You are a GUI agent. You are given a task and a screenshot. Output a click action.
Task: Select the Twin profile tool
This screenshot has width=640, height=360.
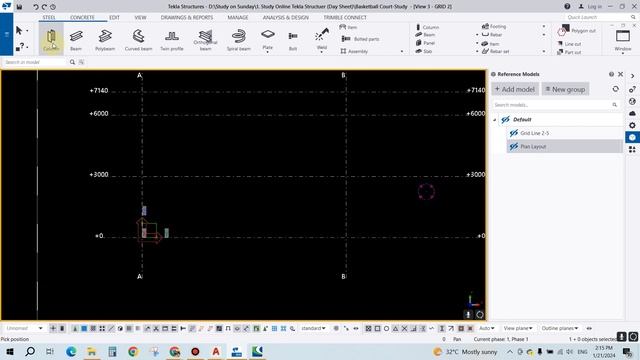[x=171, y=39]
